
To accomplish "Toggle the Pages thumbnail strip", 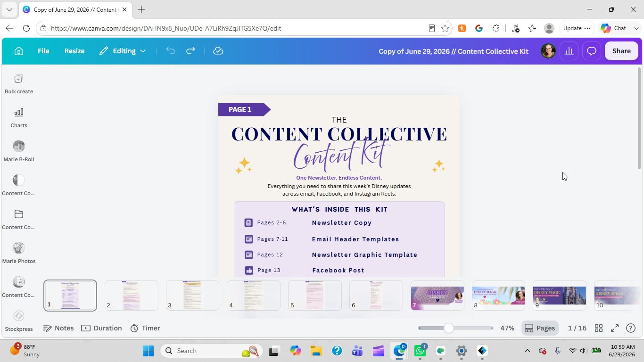I will tap(540, 328).
